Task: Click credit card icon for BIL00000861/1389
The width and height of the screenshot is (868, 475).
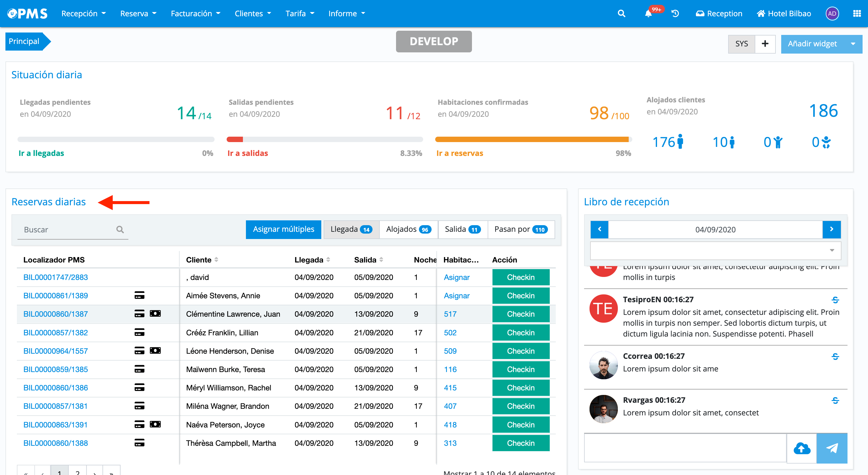Action: 139,295
